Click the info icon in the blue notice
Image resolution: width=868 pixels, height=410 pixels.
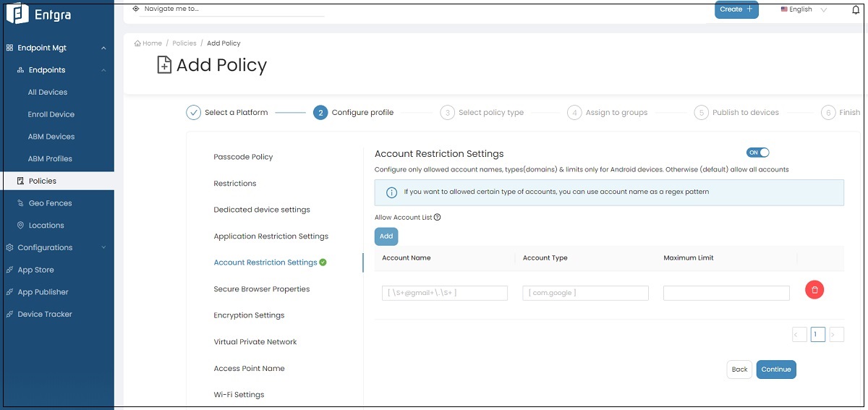(391, 192)
